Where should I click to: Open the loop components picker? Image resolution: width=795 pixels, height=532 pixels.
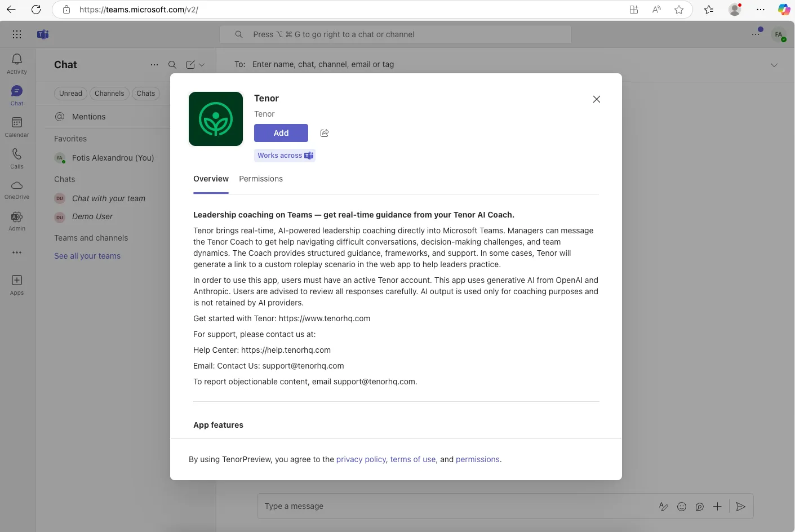click(x=700, y=507)
